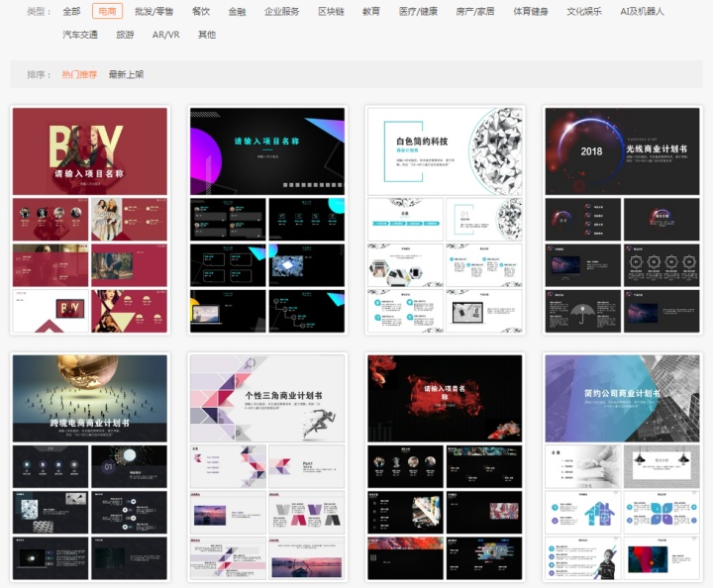Screen dimensions: 713x588
Task: Open the 2018 光线商业计划书 template cover
Action: pos(622,151)
